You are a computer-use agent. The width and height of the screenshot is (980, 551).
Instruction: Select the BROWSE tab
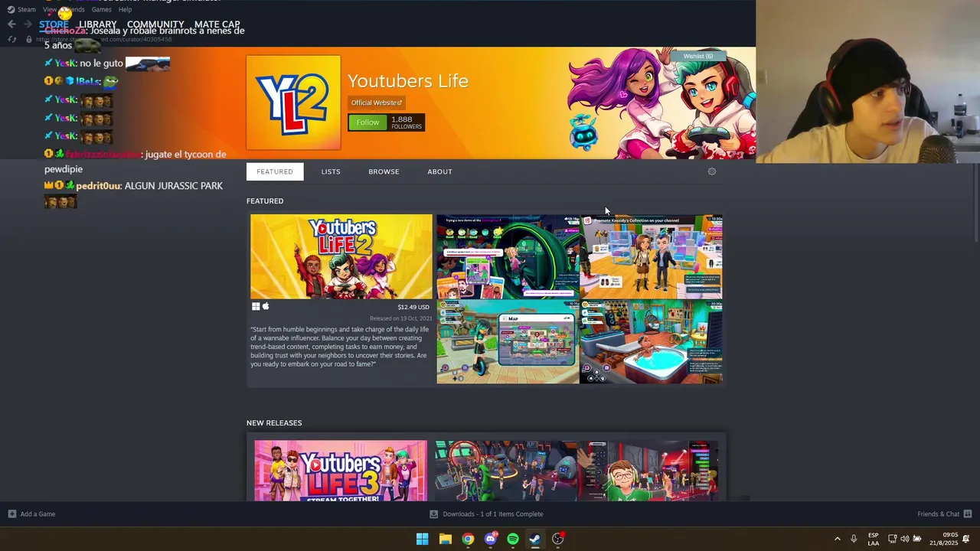coord(384,171)
